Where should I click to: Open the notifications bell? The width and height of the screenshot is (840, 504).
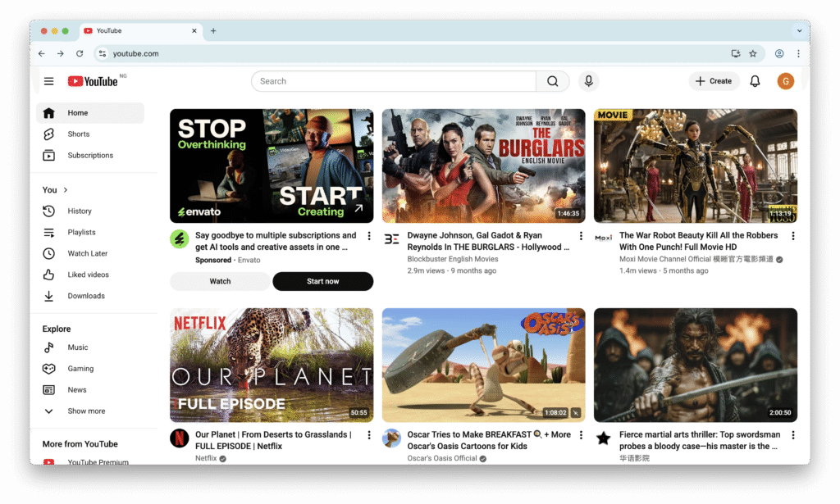[756, 81]
